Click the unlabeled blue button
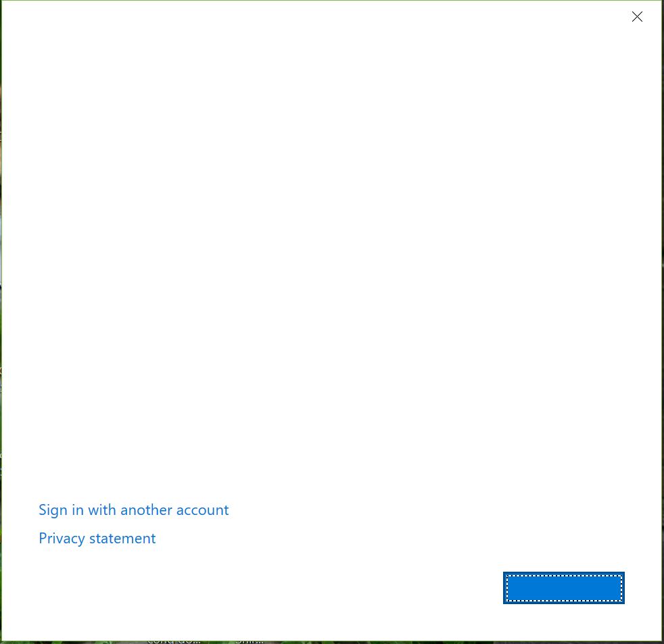The width and height of the screenshot is (664, 644). click(564, 588)
